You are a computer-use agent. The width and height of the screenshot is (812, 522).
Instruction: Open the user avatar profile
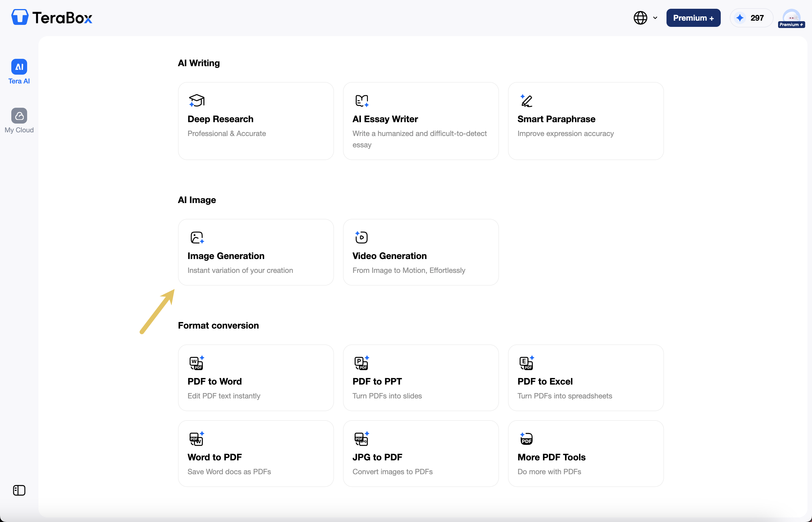(x=791, y=18)
